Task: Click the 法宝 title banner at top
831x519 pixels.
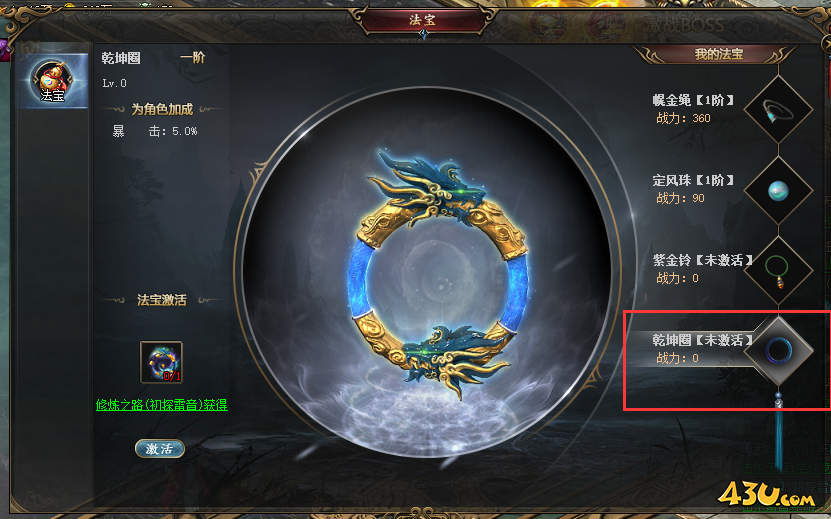Action: 422,20
